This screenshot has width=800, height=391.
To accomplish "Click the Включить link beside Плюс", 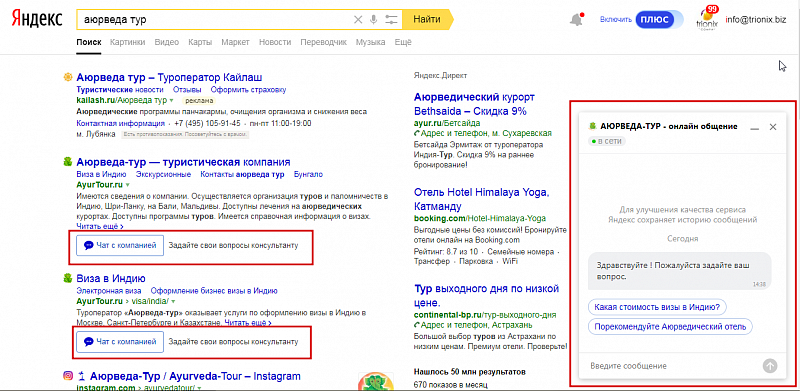I will tap(616, 20).
